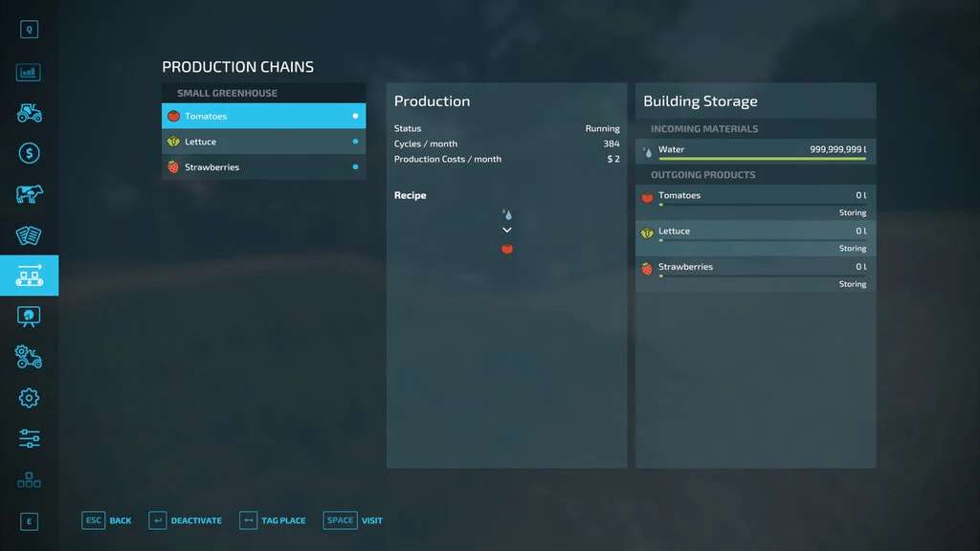980x551 pixels.
Task: Click the Q previous page key icon
Action: click(x=29, y=30)
